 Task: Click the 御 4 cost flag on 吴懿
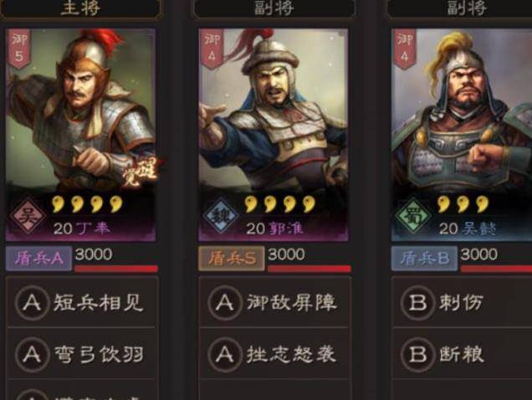pos(404,49)
